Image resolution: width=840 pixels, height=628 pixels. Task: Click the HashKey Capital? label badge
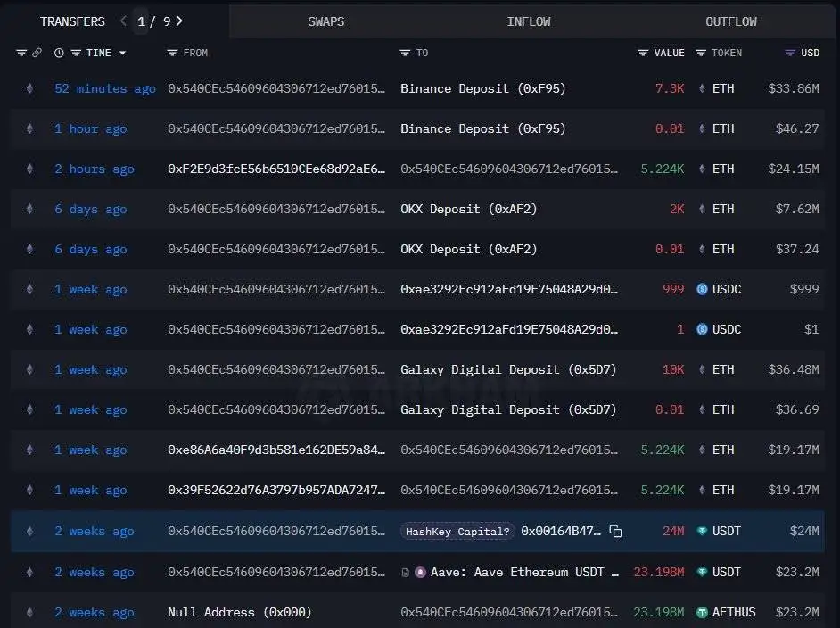pyautogui.click(x=457, y=531)
